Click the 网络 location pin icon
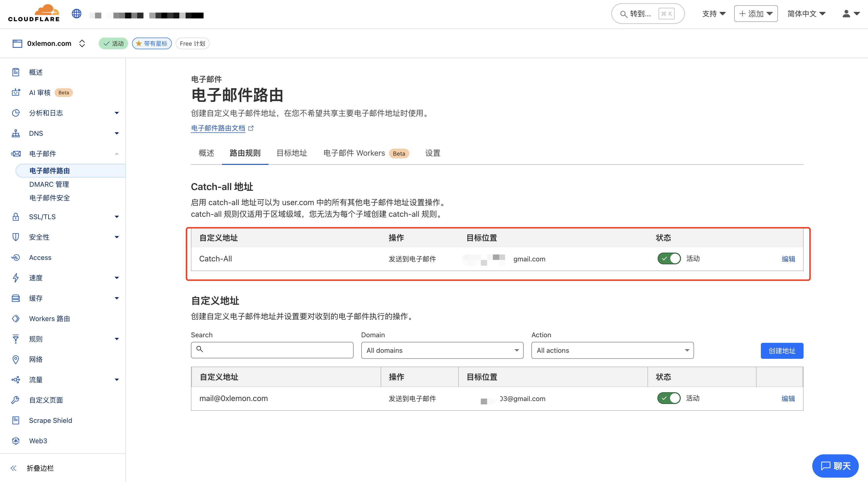The image size is (868, 482). click(x=16, y=359)
